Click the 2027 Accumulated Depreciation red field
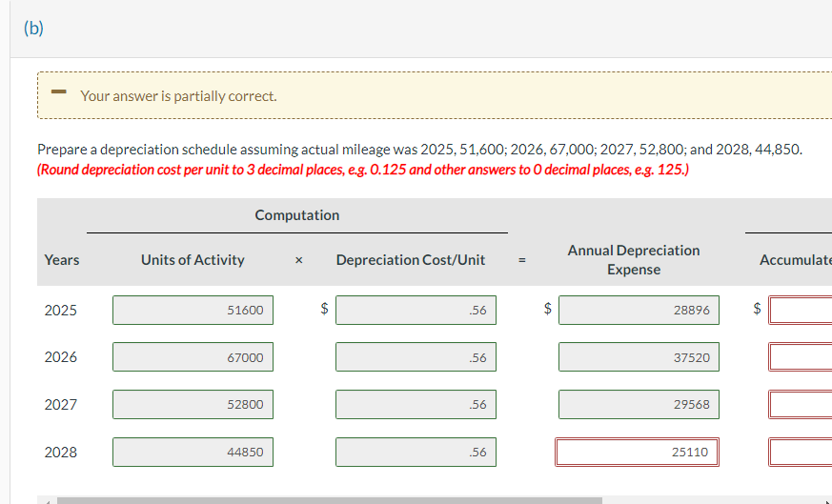 (801, 404)
